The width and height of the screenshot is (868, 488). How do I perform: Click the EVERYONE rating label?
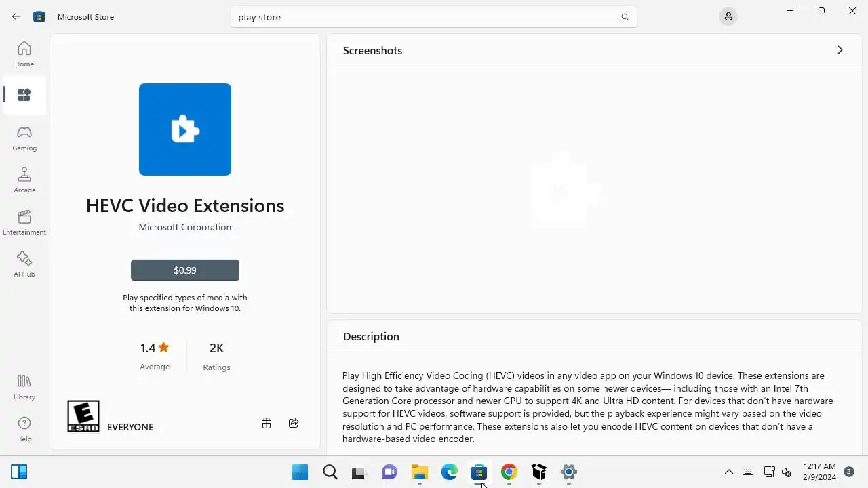(130, 427)
